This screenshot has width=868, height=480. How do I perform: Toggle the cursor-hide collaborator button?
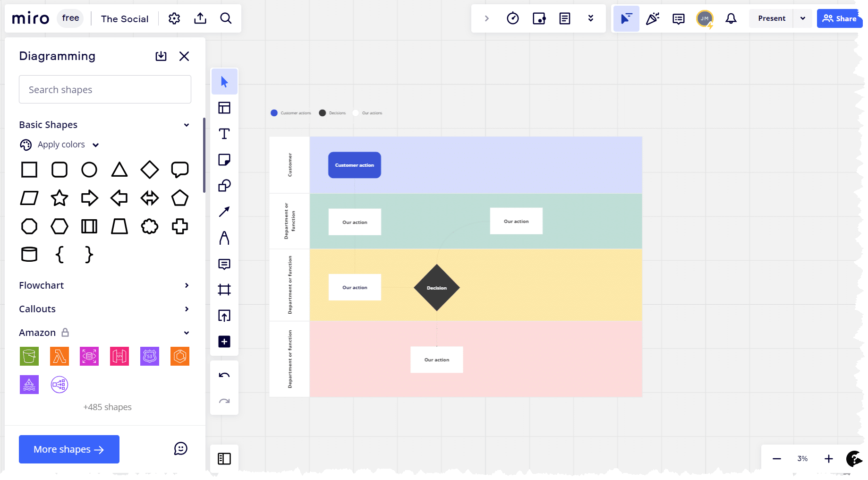626,18
